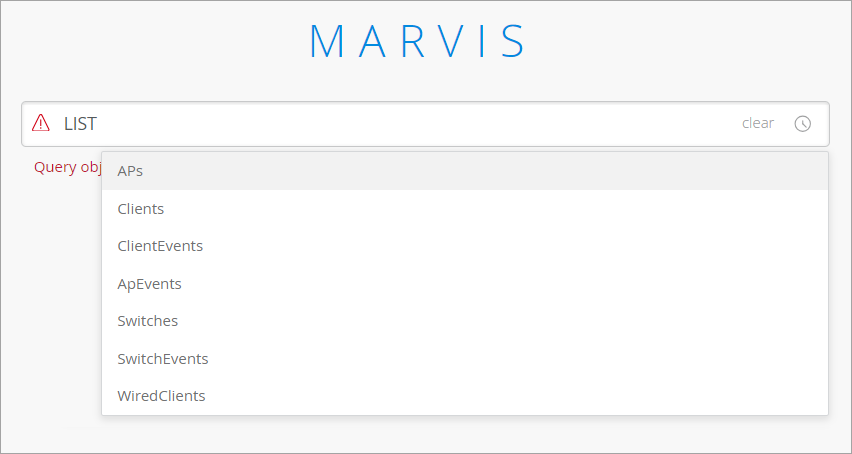Pick ApEvents from query suggestions
852x454 pixels.
point(150,284)
